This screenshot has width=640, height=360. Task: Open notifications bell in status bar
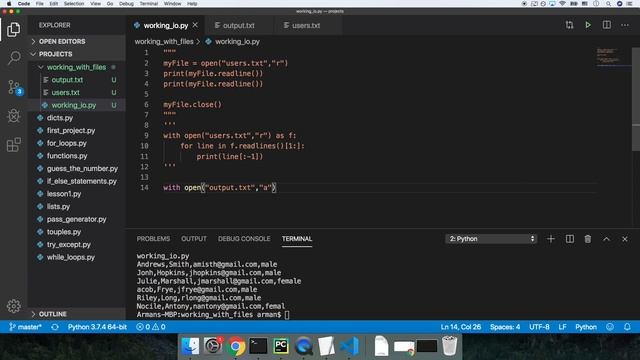click(627, 327)
